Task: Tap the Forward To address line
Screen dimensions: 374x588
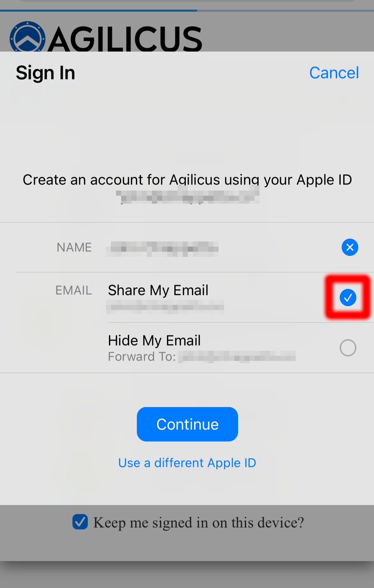Action: click(202, 356)
